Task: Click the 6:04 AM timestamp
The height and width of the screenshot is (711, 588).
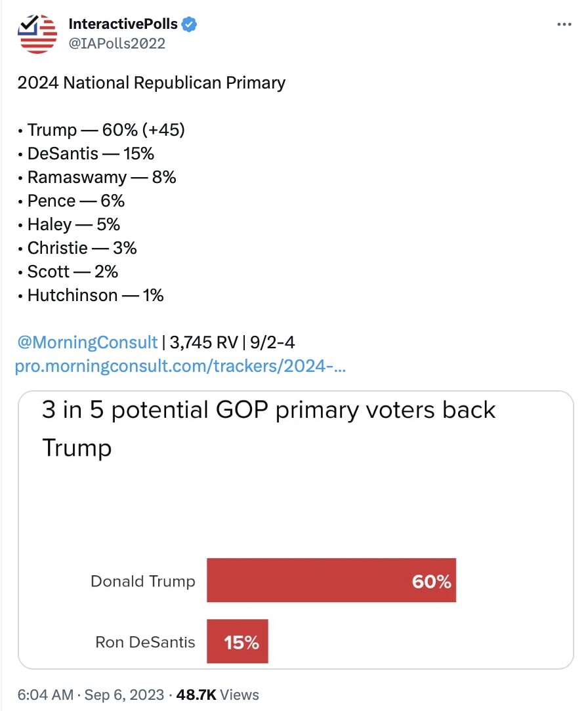Action: (x=45, y=695)
